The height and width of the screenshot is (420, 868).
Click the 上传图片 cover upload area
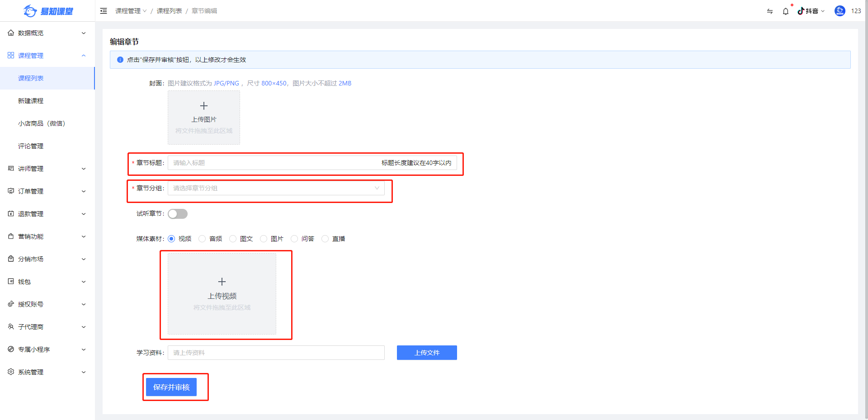(204, 118)
